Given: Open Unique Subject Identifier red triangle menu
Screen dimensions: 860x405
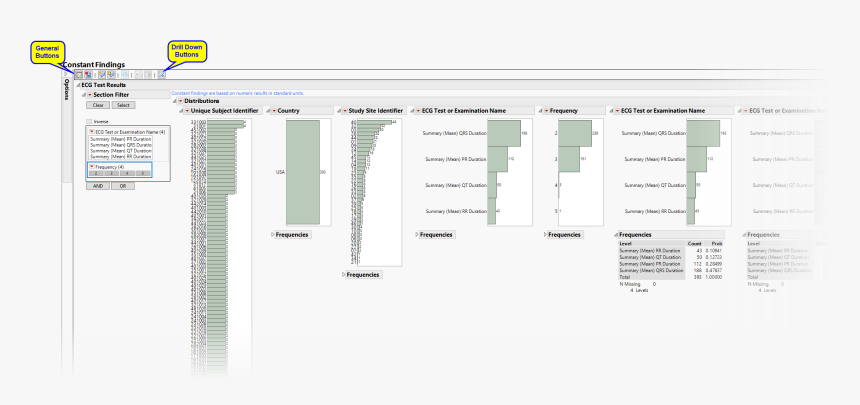Looking at the screenshot, I should (185, 110).
